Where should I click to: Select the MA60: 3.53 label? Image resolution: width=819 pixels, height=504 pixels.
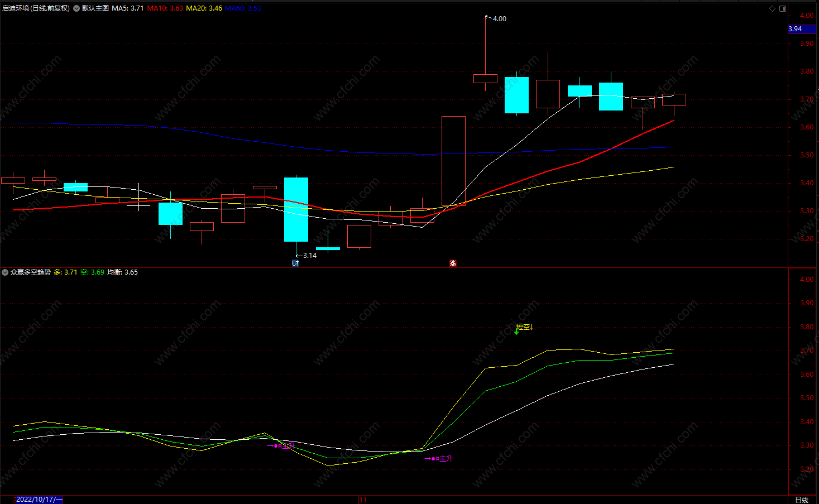[x=243, y=8]
